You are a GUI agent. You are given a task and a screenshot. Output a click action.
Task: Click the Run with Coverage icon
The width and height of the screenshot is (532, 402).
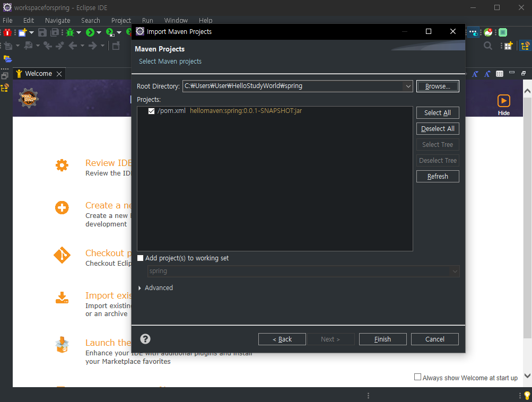pos(110,32)
